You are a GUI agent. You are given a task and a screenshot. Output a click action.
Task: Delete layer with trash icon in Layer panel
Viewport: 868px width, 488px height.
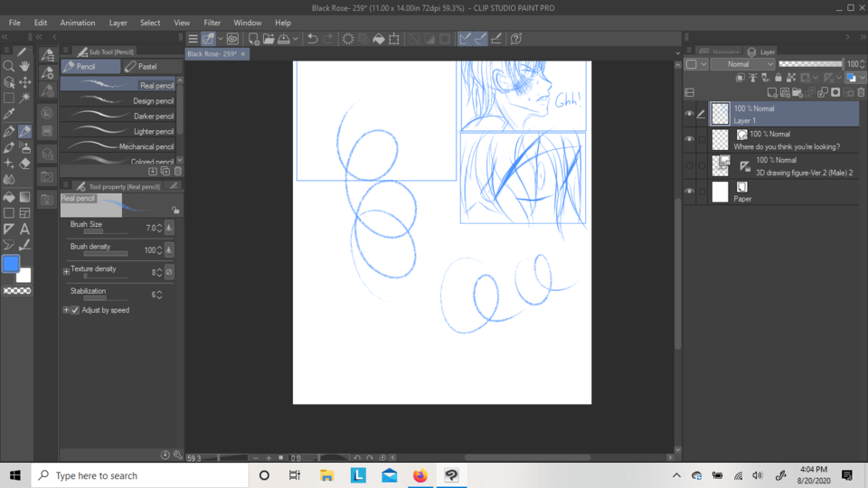pos(861,92)
